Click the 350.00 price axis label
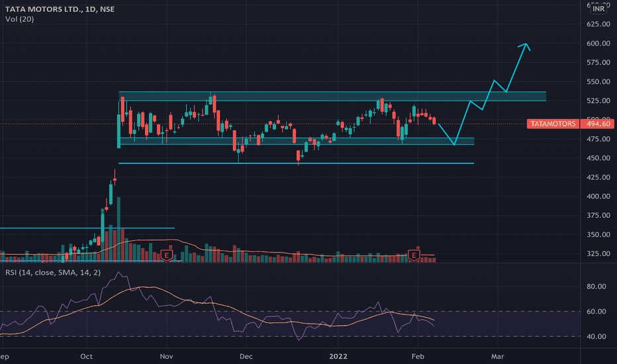Image resolution: width=617 pixels, height=364 pixels. tap(598, 234)
